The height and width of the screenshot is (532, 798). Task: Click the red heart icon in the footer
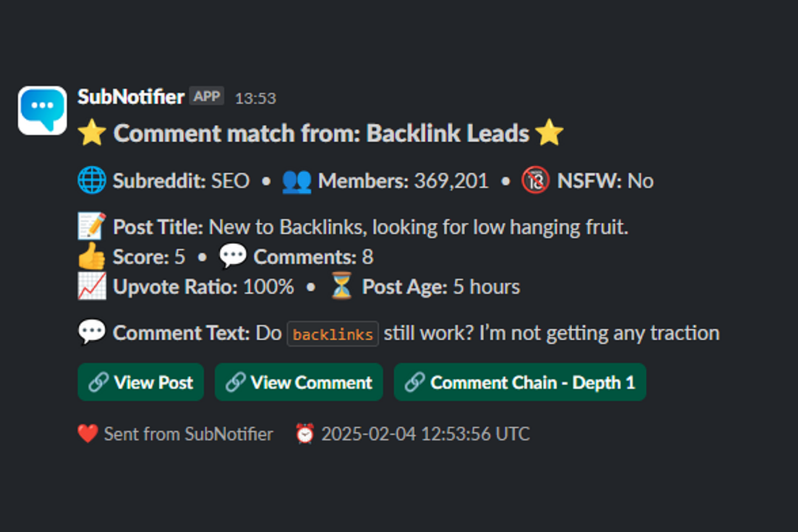(x=87, y=434)
